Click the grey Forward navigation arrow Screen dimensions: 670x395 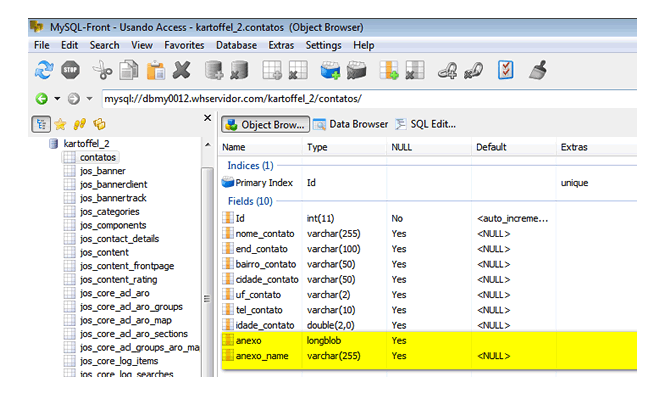coord(73,99)
